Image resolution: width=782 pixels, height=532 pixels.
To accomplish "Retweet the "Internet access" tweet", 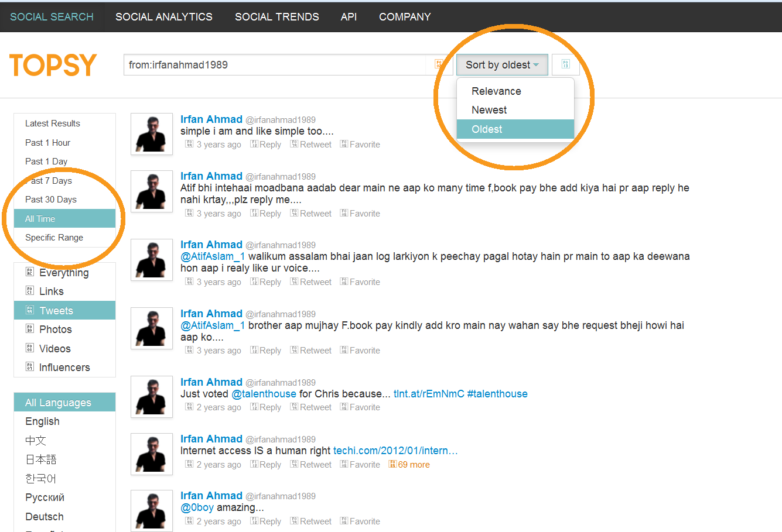I will [311, 465].
